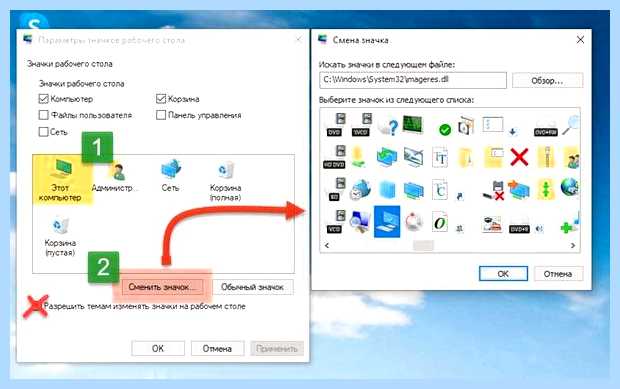This screenshot has width=620, height=389.
Task: Close the 'Смена значка' dialog
Action: click(580, 40)
